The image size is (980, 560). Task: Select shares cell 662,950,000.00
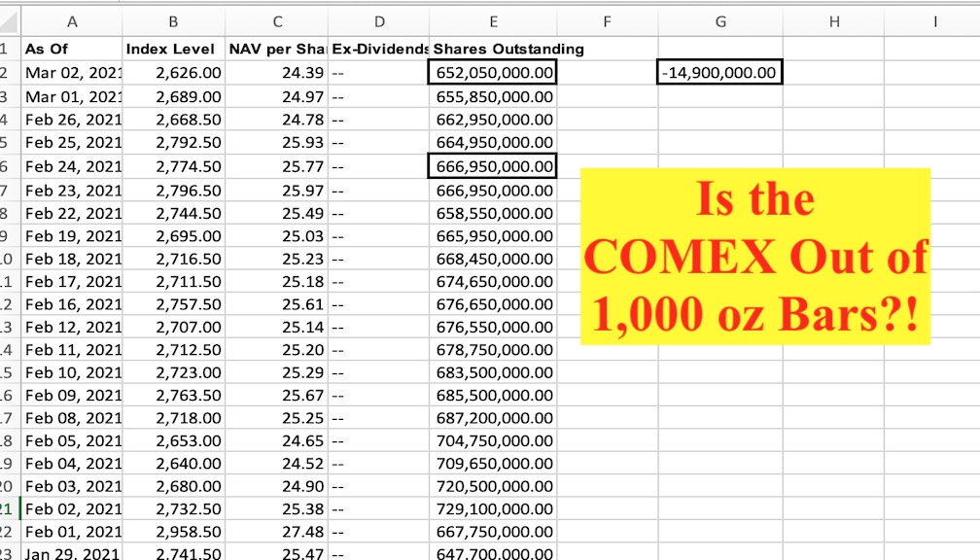tap(493, 120)
